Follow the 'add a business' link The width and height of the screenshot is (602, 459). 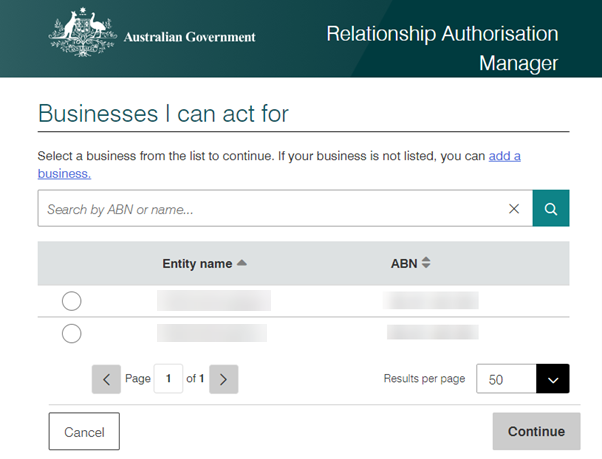(504, 156)
